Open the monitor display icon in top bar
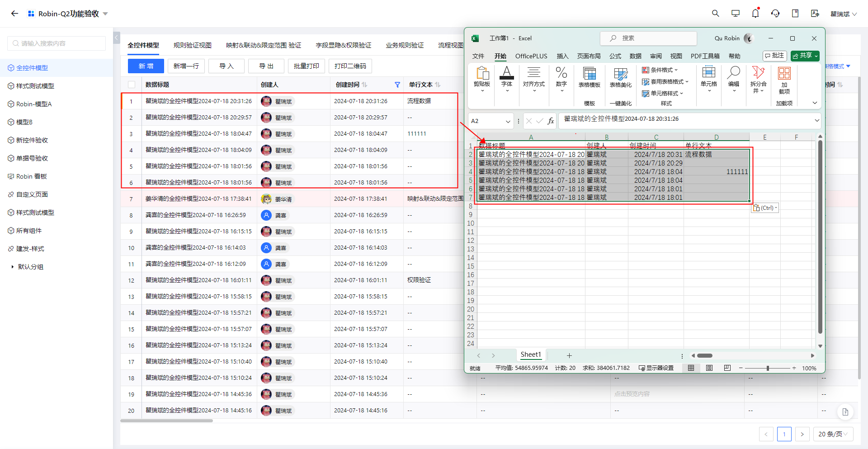Image resolution: width=868 pixels, height=449 pixels. tap(736, 14)
